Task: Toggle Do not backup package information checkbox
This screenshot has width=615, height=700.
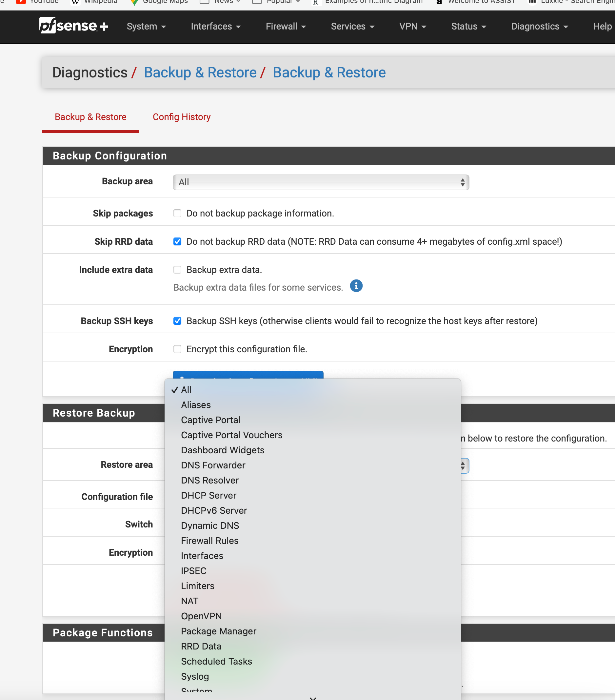Action: click(177, 213)
